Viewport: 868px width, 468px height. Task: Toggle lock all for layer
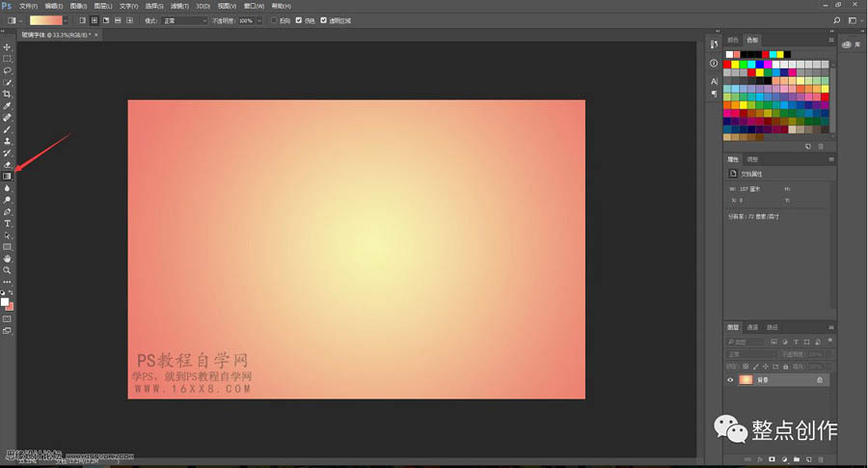point(785,367)
